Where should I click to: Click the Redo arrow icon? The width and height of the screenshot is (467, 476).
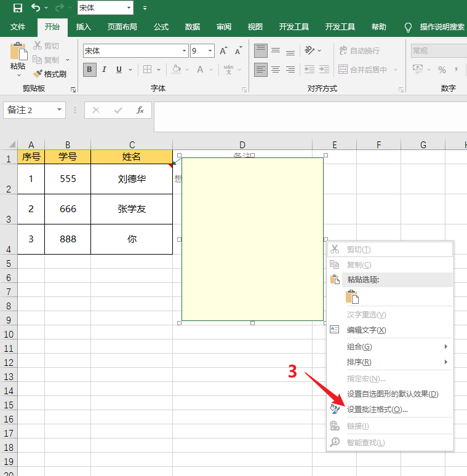click(x=60, y=7)
